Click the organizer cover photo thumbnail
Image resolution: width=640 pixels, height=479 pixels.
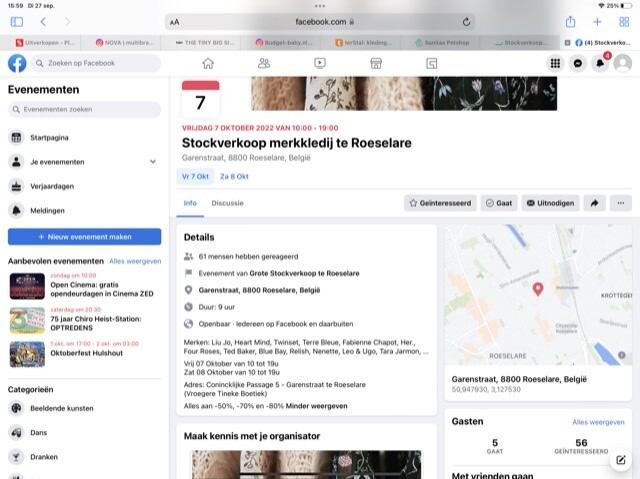(307, 464)
